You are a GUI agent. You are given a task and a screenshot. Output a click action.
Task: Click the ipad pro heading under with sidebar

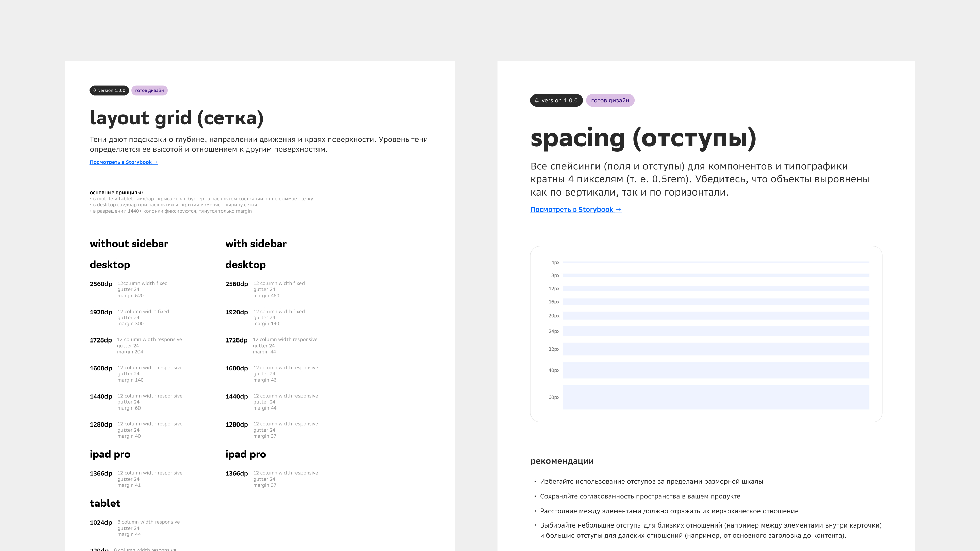(x=245, y=454)
